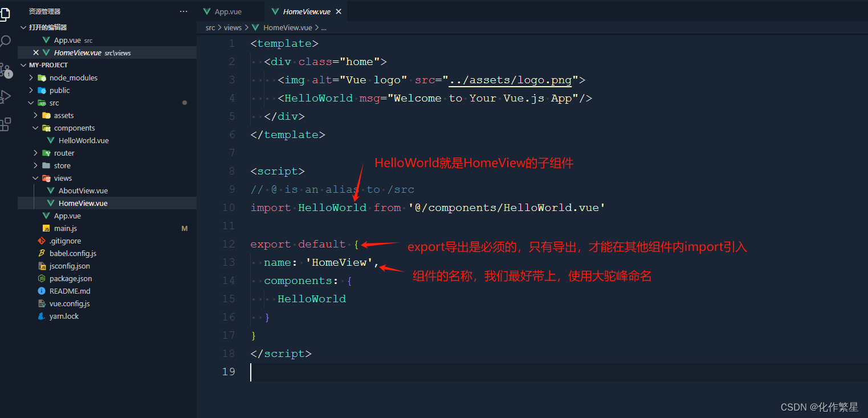Click the .gitignore git file icon

point(42,241)
